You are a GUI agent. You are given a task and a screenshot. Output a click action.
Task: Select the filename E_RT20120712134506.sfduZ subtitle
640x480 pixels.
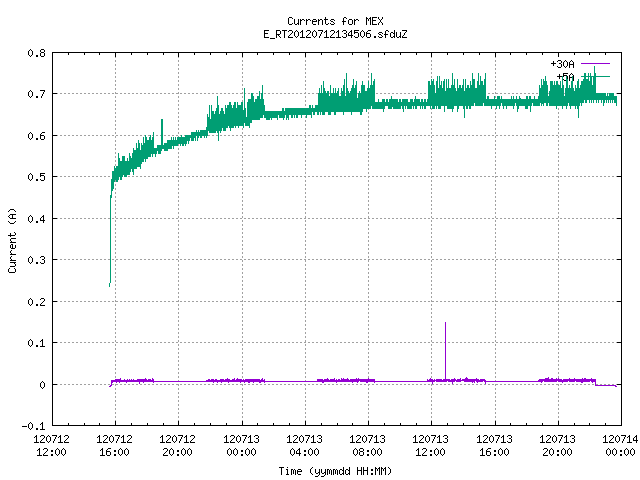(335, 34)
